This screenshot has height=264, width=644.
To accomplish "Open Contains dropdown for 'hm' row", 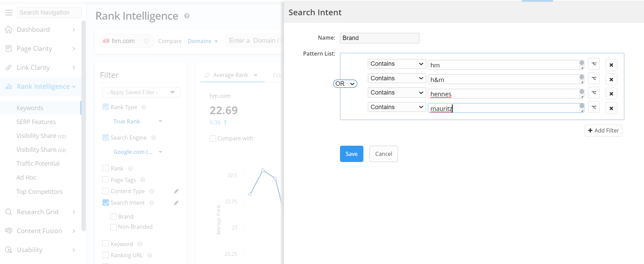I will click(396, 64).
